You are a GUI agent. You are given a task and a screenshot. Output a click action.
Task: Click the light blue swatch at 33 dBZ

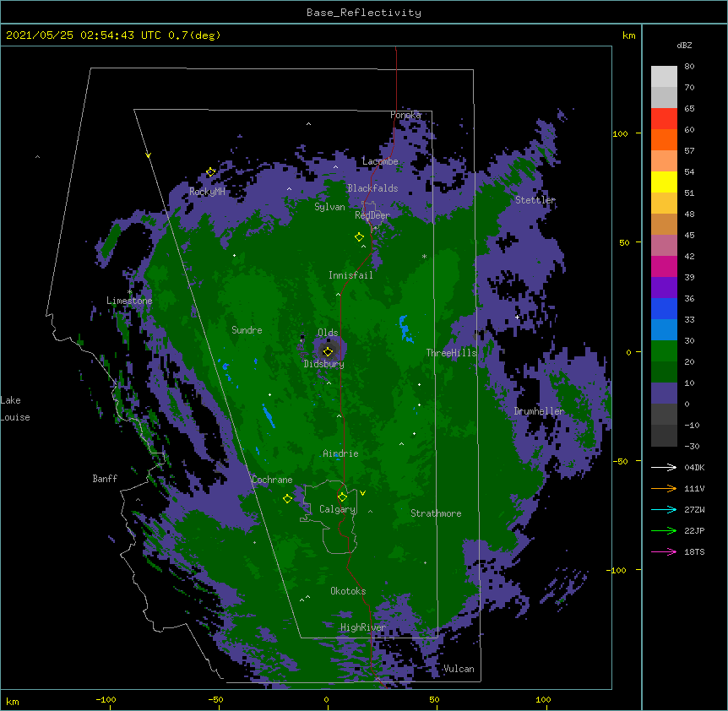pos(664,329)
